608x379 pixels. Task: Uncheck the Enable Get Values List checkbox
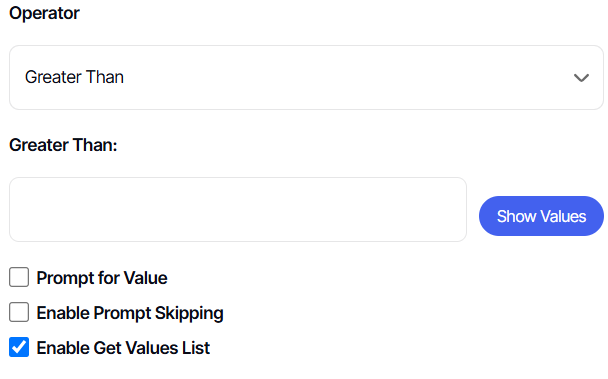(x=19, y=347)
